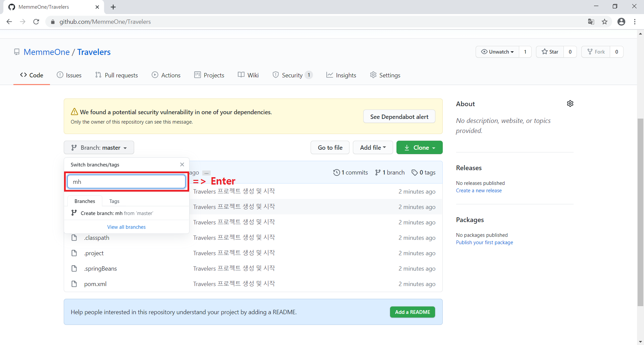Open the Wiki tab
644x345 pixels.
(x=248, y=75)
